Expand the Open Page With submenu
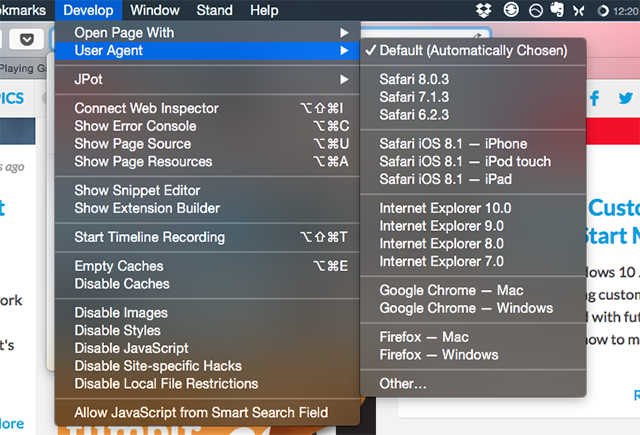The width and height of the screenshot is (640, 435). (207, 33)
